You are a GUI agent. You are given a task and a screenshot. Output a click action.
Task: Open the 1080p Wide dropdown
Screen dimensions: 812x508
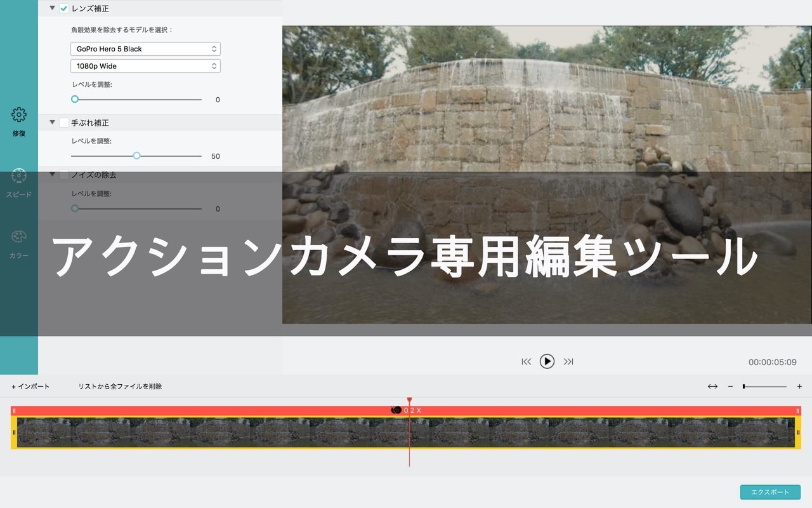tap(145, 66)
